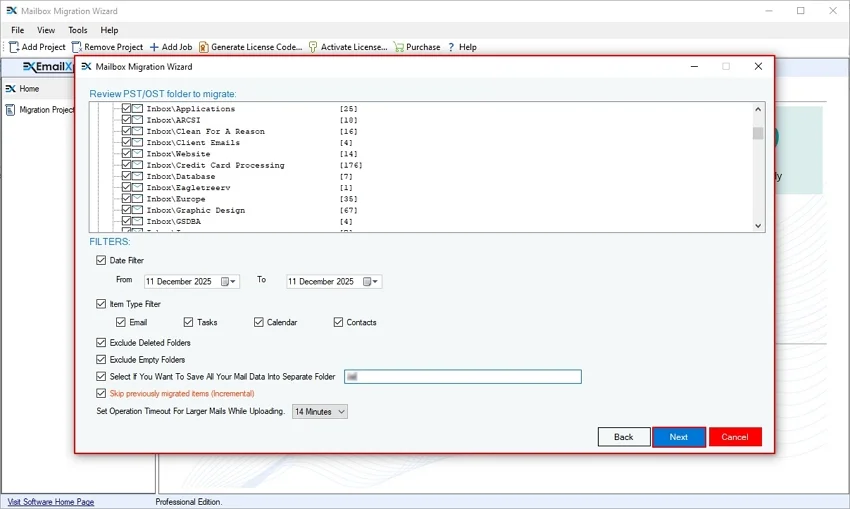Click the Home icon in sidebar

[10, 88]
